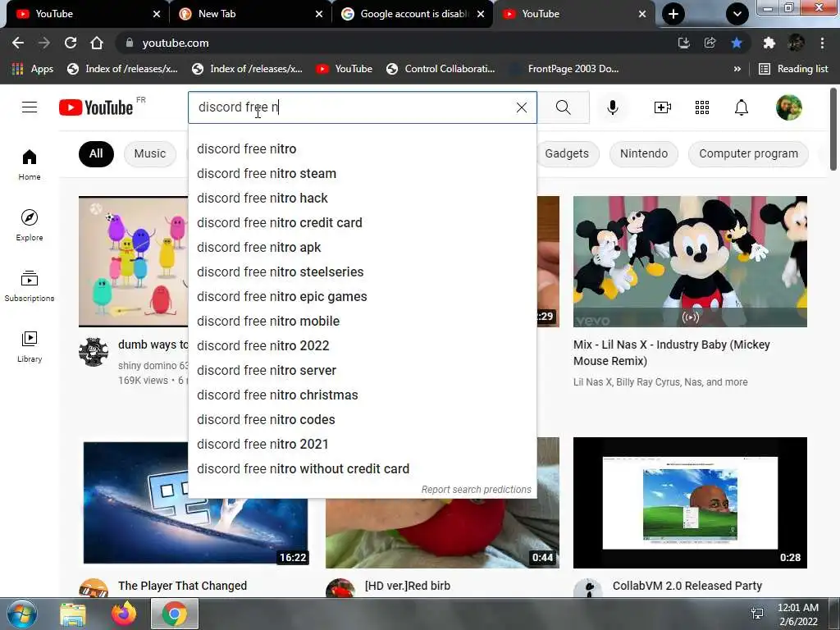Choose suggestion discord free nitro mobile
Image resolution: width=840 pixels, height=630 pixels.
(363, 322)
